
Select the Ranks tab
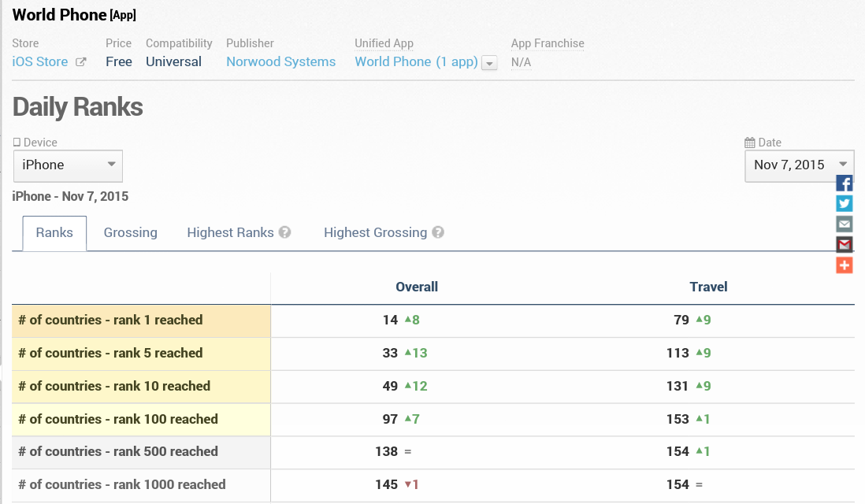[54, 232]
